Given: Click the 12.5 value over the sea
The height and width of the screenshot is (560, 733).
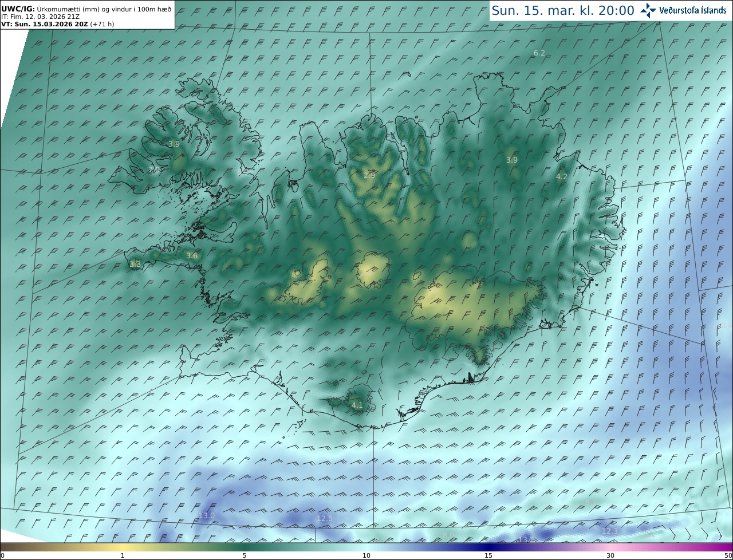Looking at the screenshot, I should (325, 518).
